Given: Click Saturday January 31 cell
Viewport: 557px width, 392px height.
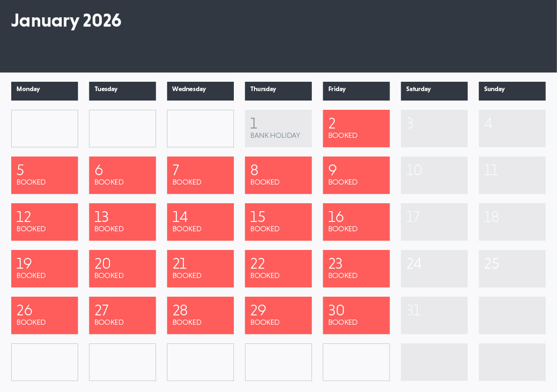Looking at the screenshot, I should click(434, 315).
